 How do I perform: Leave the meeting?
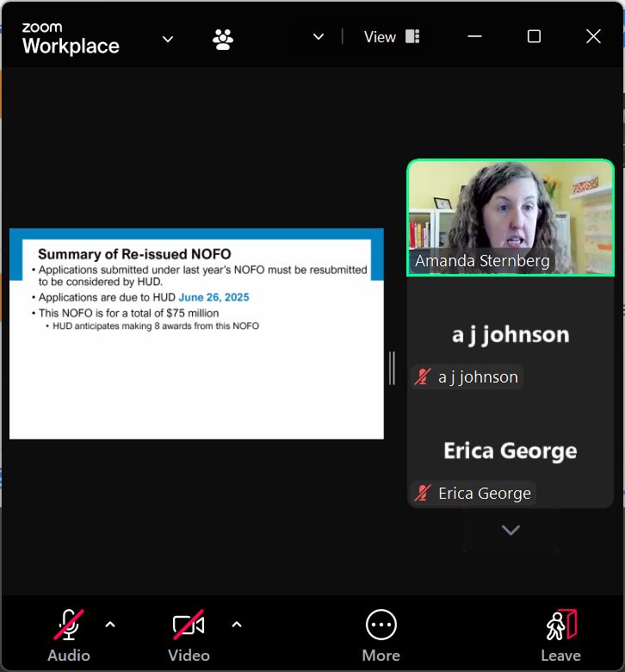click(x=560, y=635)
